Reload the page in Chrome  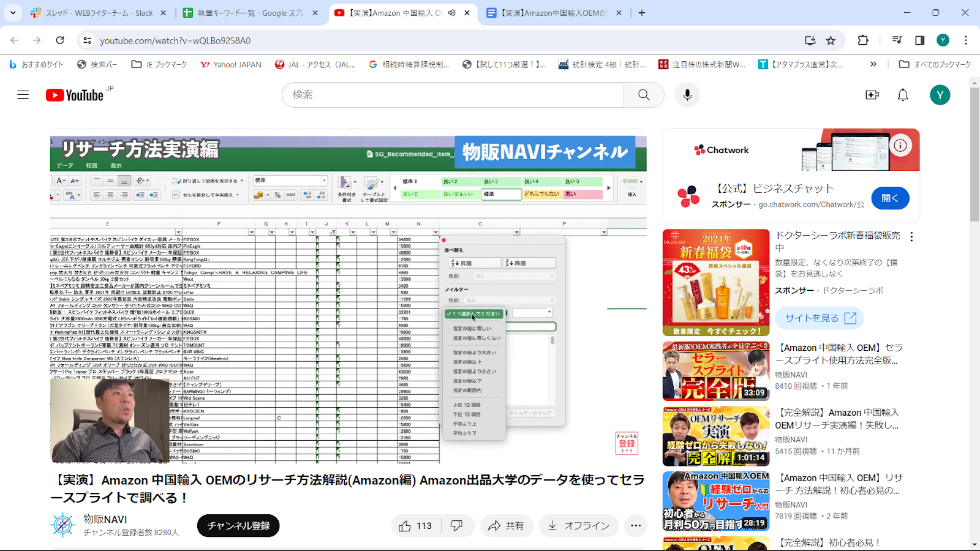[60, 40]
